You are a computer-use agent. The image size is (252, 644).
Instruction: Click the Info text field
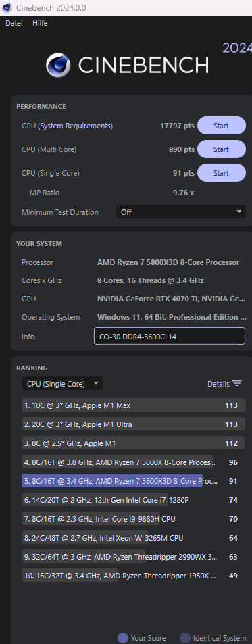tap(170, 336)
